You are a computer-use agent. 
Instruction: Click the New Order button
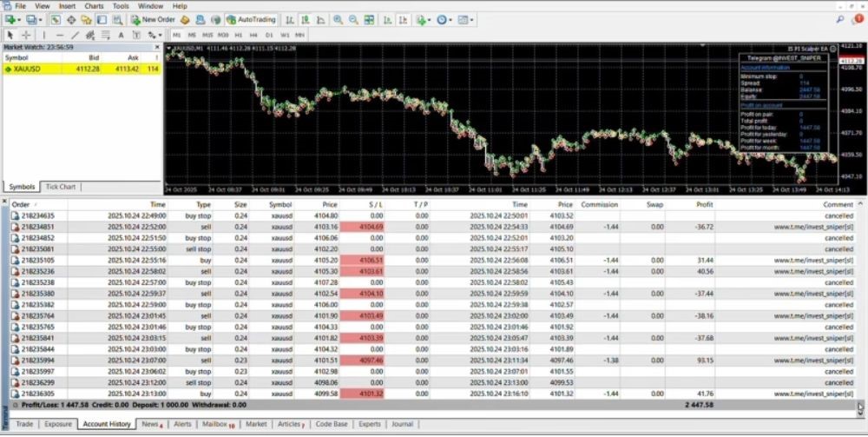[x=153, y=19]
